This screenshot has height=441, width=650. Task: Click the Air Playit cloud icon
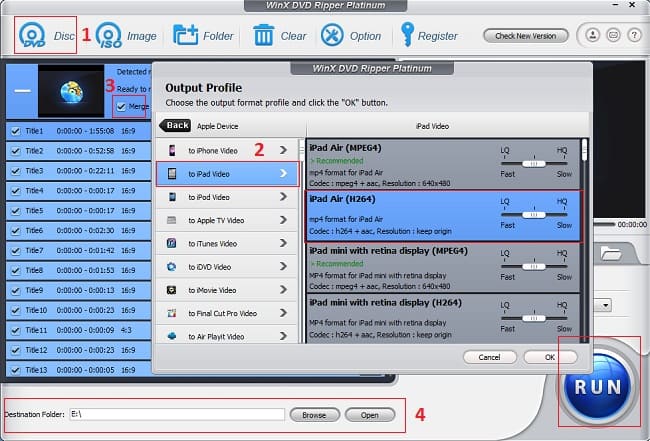(172, 336)
